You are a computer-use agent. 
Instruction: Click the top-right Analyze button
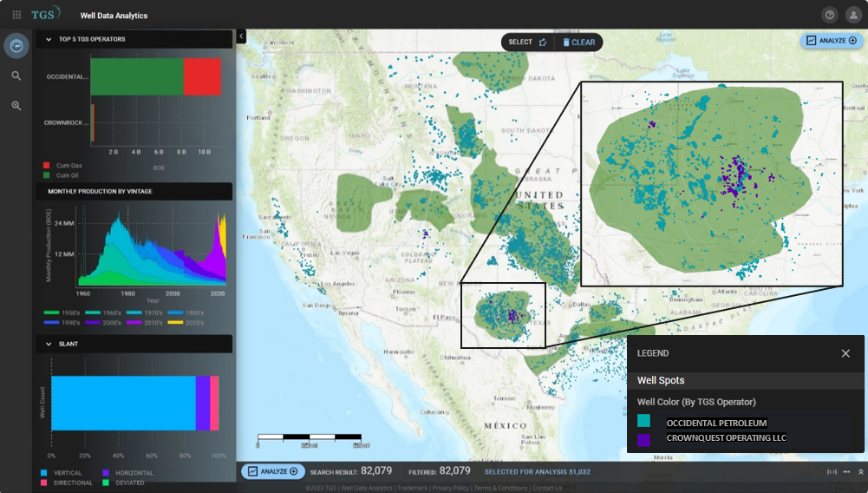831,40
